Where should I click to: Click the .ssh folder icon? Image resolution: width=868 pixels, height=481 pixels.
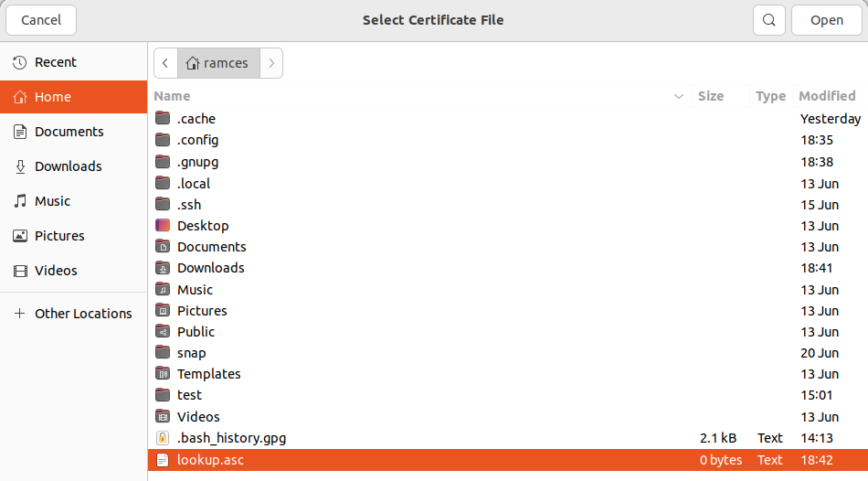click(163, 204)
